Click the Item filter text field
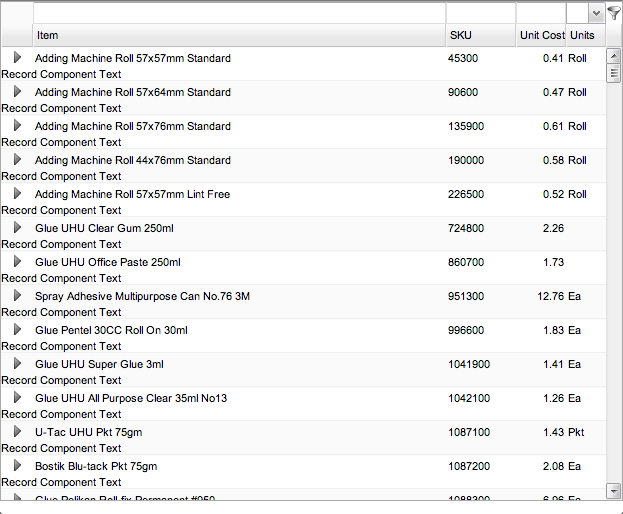This screenshot has height=514, width=623. [x=238, y=13]
